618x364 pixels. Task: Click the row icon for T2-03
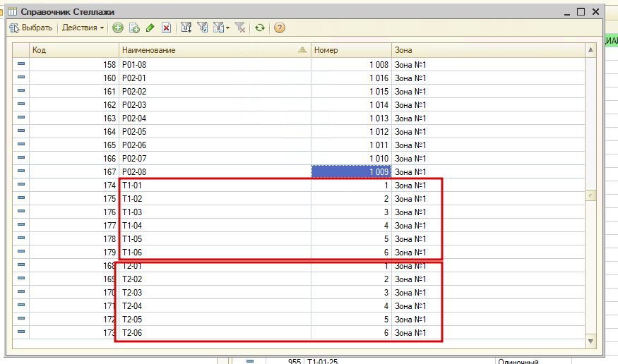[21, 291]
